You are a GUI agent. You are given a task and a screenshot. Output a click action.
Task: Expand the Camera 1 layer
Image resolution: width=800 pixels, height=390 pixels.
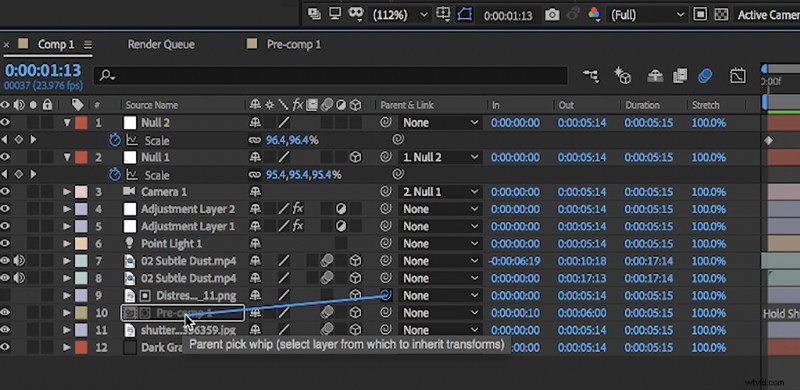click(x=67, y=192)
